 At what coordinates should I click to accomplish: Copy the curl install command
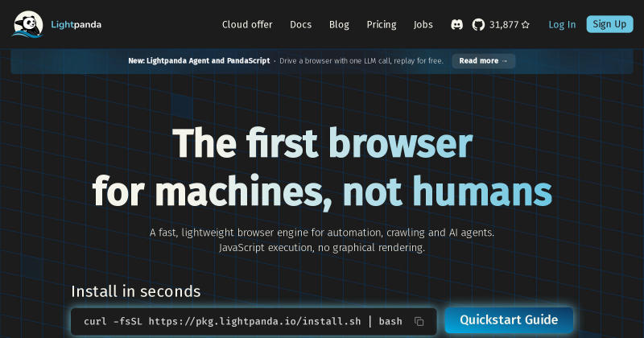419,322
